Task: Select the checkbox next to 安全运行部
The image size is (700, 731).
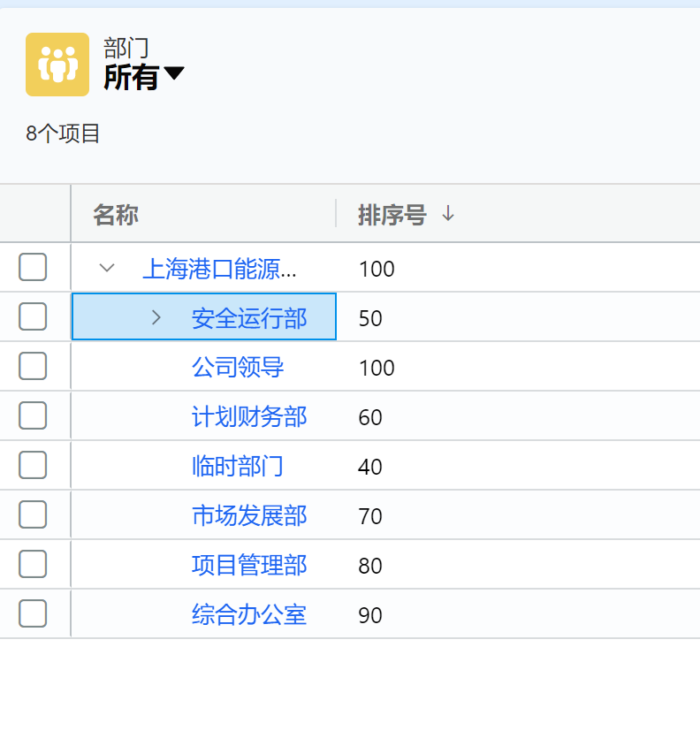Action: [33, 316]
